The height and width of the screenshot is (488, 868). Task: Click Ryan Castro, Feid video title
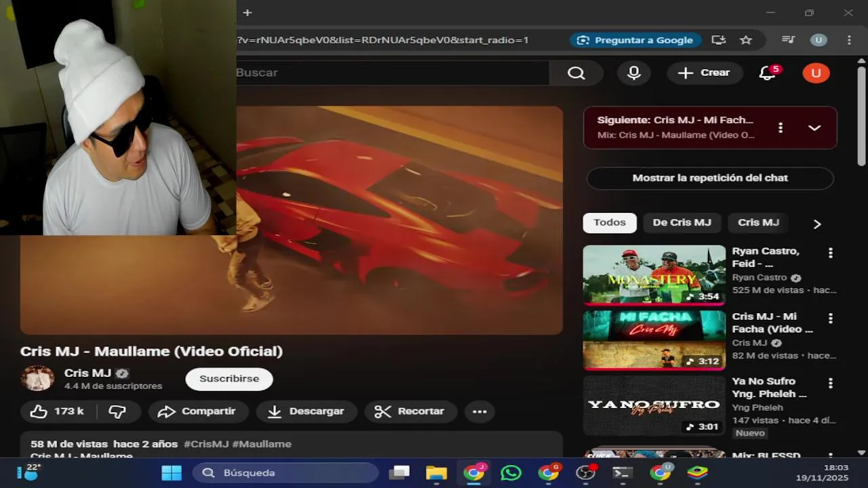tap(766, 258)
